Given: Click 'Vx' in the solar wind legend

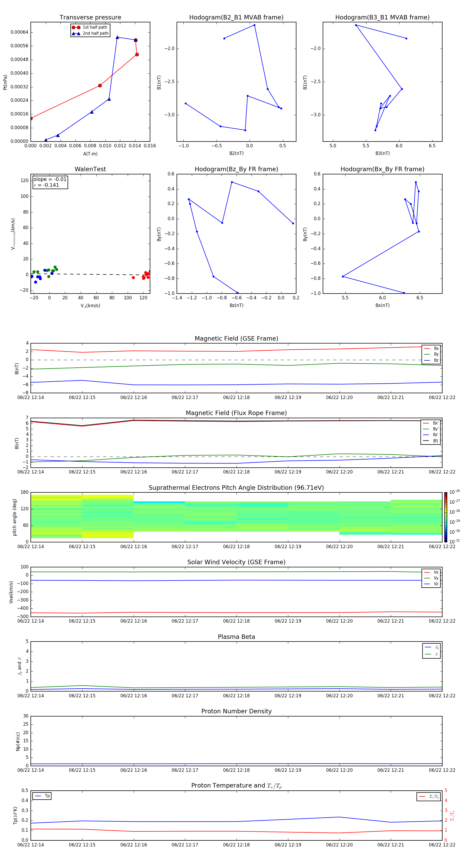Looking at the screenshot, I should pos(431,572).
